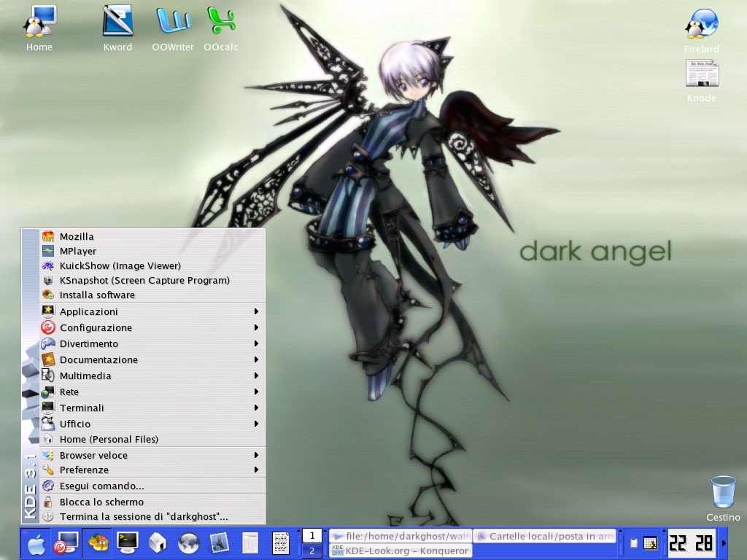Viewport: 747px width, 560px height.
Task: Expand Divertimento submenu
Action: tap(152, 344)
